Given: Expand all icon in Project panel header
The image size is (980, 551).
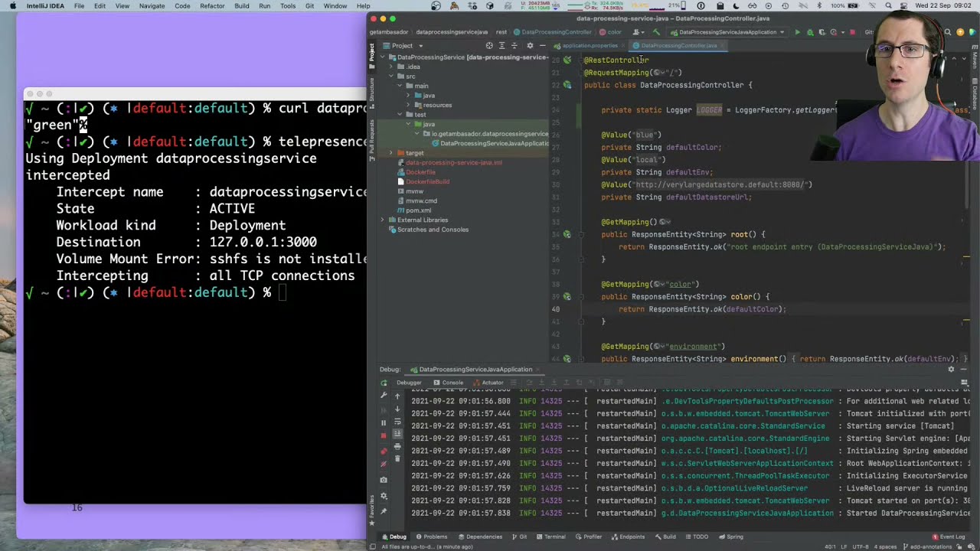Looking at the screenshot, I should coord(502,45).
